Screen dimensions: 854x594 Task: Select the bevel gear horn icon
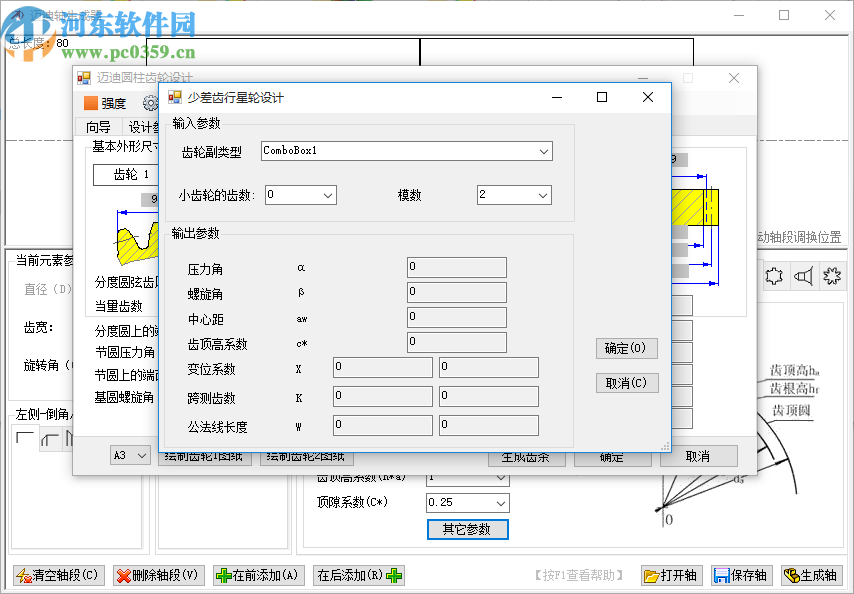804,276
